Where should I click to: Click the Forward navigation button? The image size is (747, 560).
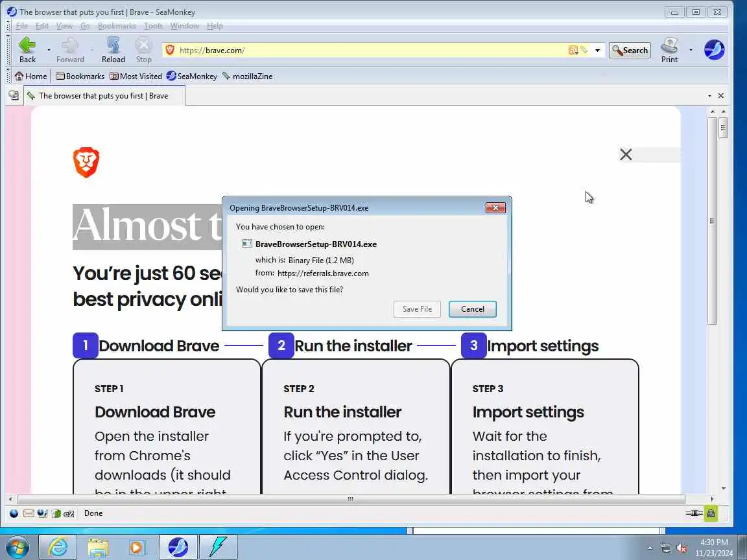(x=70, y=50)
